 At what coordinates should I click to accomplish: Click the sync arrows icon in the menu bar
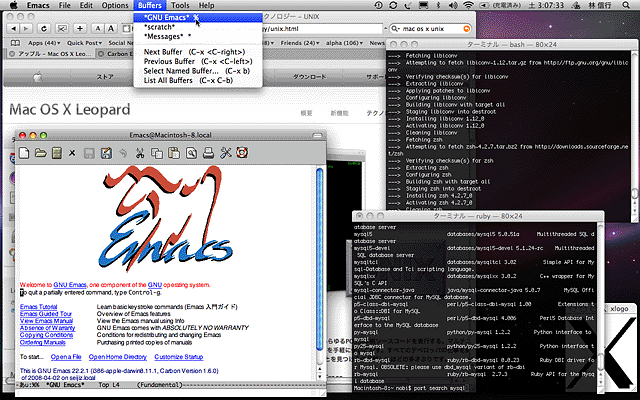coord(393,5)
